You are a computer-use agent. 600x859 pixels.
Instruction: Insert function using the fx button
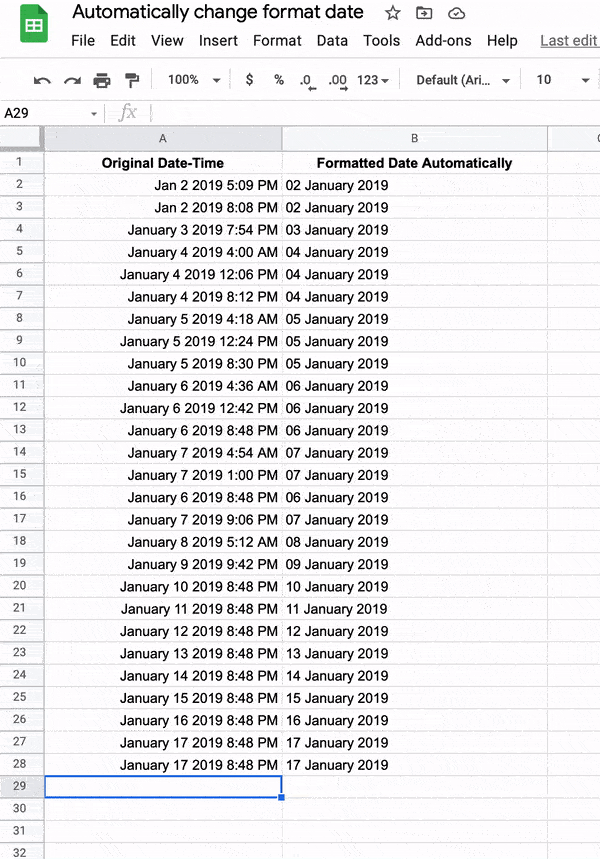129,113
